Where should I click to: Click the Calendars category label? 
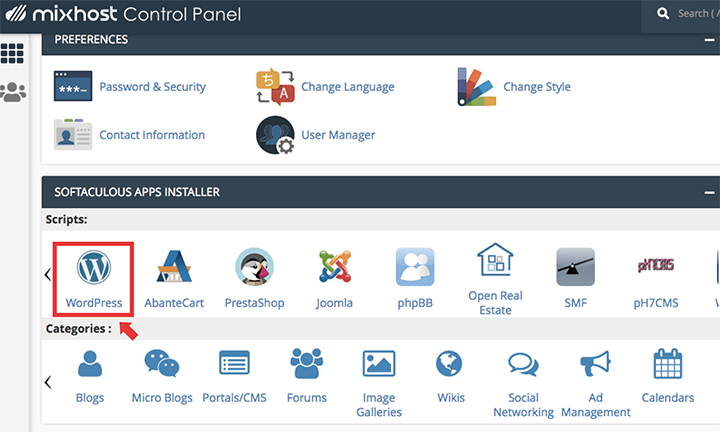tap(668, 398)
